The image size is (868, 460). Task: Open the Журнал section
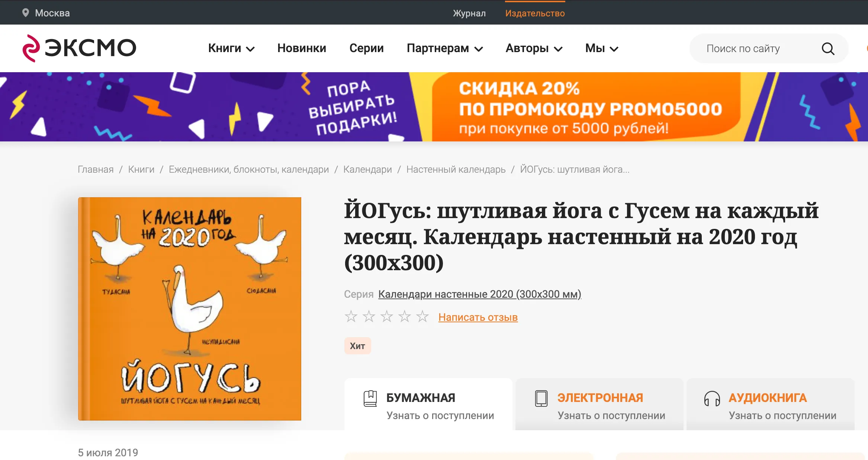[469, 13]
